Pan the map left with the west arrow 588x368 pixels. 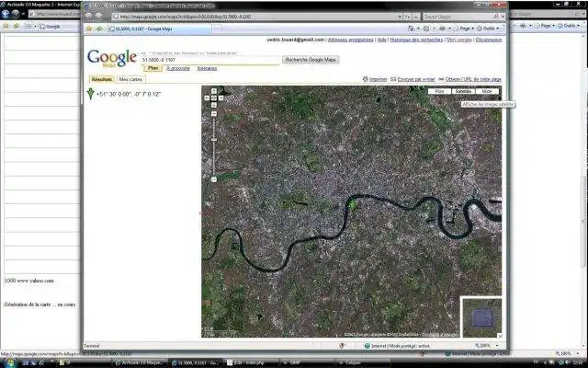pyautogui.click(x=207, y=98)
